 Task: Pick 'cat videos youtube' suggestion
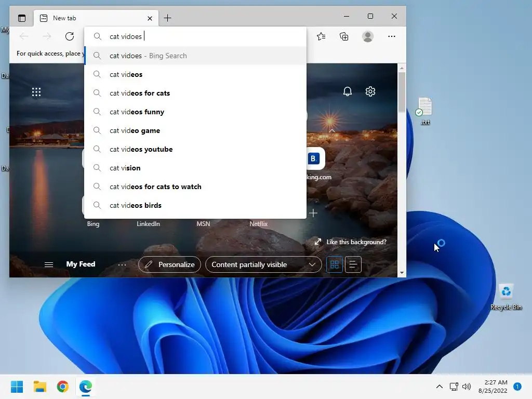click(x=195, y=149)
